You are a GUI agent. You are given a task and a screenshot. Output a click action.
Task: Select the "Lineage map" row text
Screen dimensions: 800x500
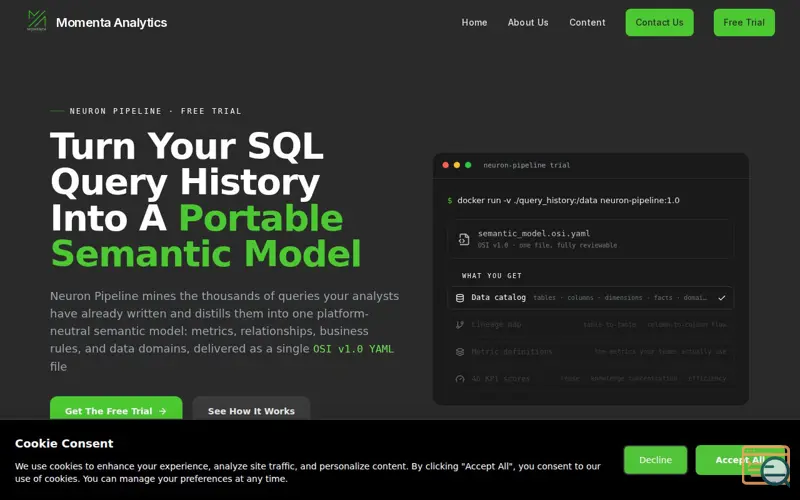click(x=496, y=324)
